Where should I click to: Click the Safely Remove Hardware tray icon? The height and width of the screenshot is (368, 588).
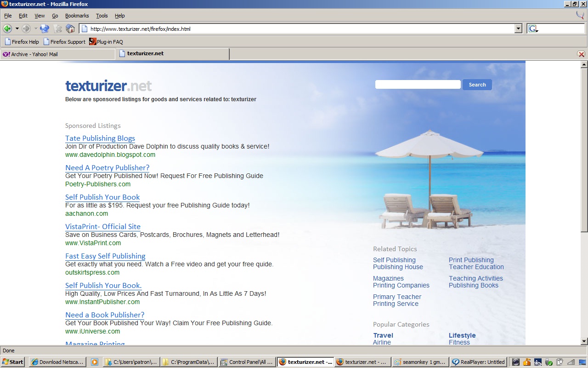click(x=548, y=362)
